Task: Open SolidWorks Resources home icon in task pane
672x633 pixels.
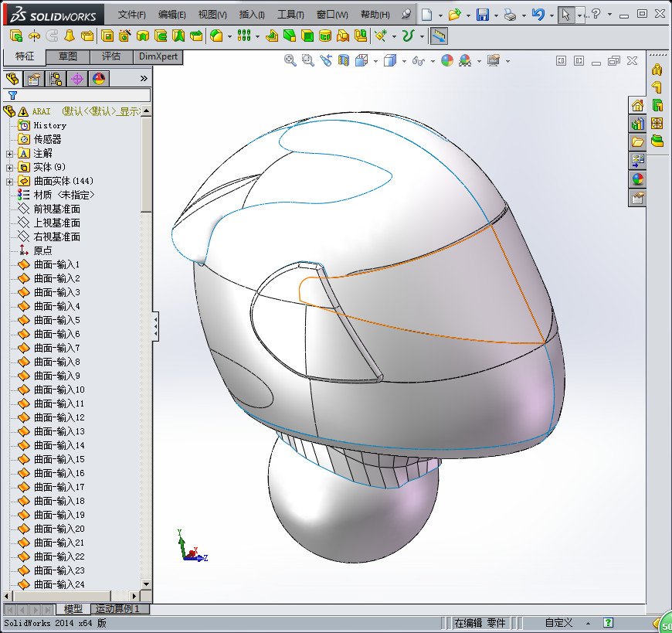Action: (637, 105)
